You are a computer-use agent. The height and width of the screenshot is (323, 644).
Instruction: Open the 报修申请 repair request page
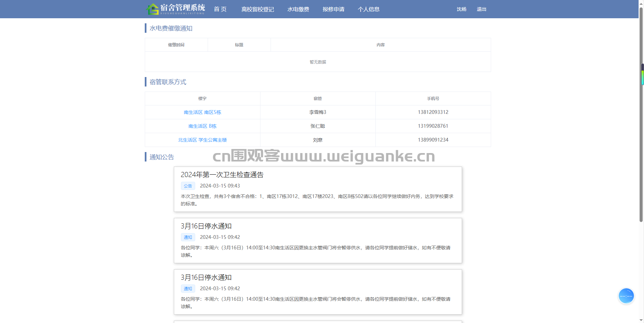pos(333,9)
